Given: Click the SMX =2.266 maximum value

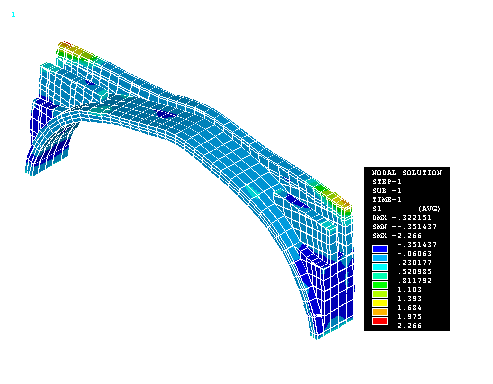Looking at the screenshot, I should click(397, 236).
